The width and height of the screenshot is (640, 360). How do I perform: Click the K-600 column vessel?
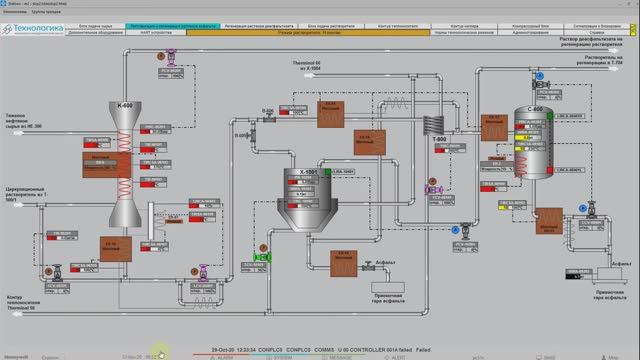coord(125,163)
